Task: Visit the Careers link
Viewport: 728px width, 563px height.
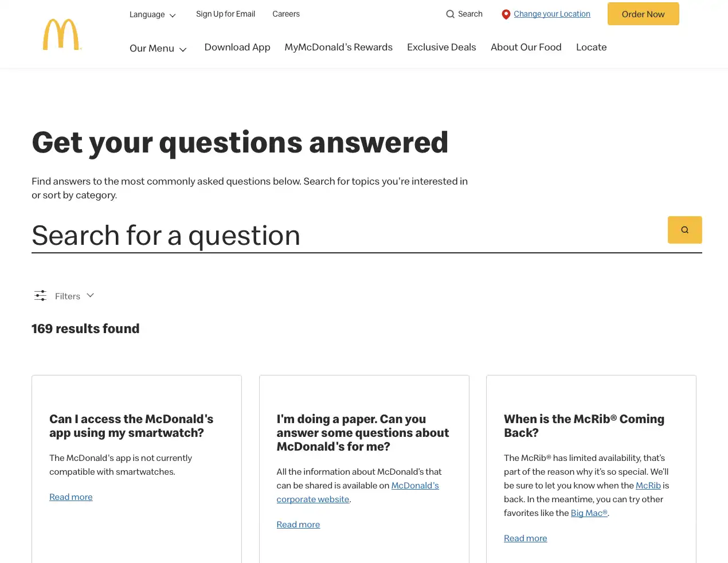Action: (286, 14)
